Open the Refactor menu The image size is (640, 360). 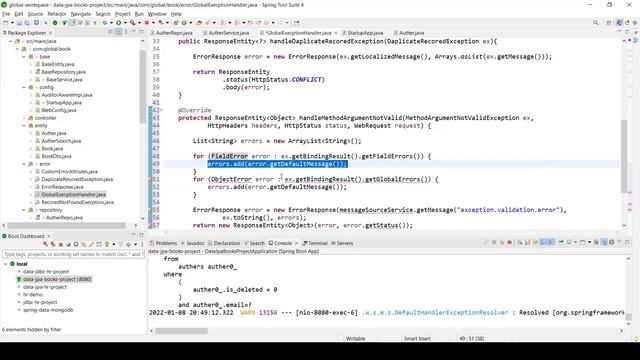point(57,14)
